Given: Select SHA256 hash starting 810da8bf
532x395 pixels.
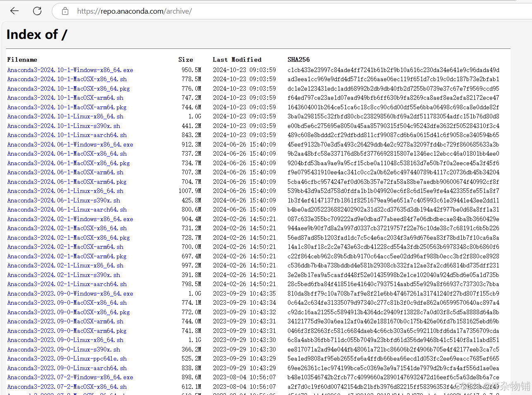Looking at the screenshot, I should [393, 294].
